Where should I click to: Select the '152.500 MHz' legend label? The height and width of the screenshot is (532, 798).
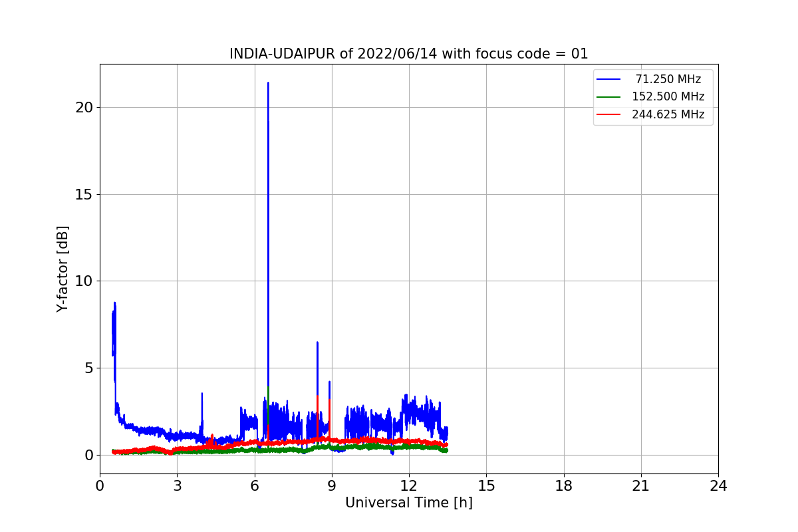(668, 96)
